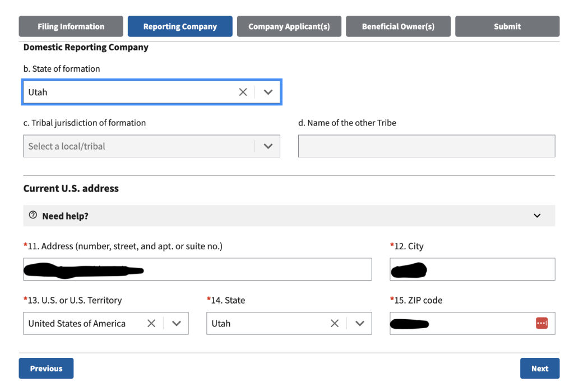Clear the Utah value in State field
The image size is (574, 392).
click(x=335, y=324)
